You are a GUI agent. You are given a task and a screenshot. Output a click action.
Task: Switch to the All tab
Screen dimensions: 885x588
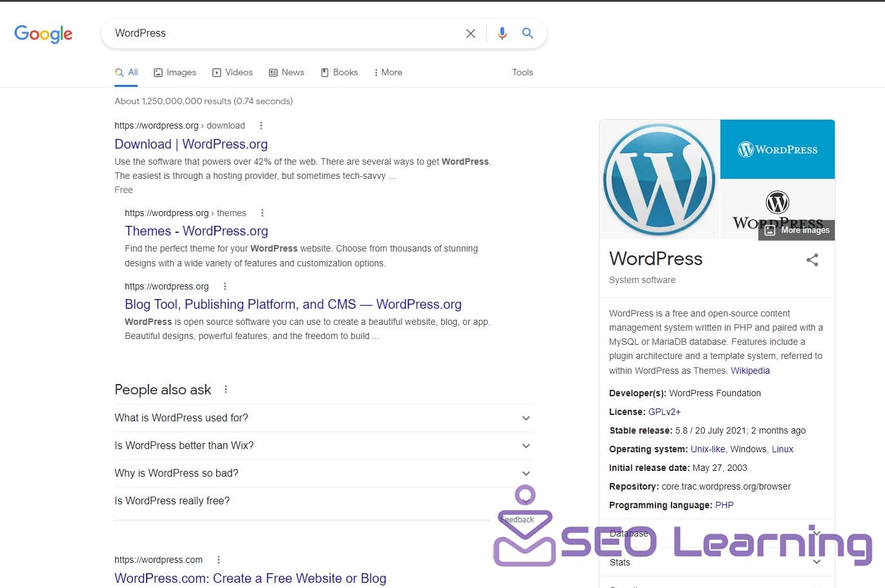pyautogui.click(x=127, y=73)
